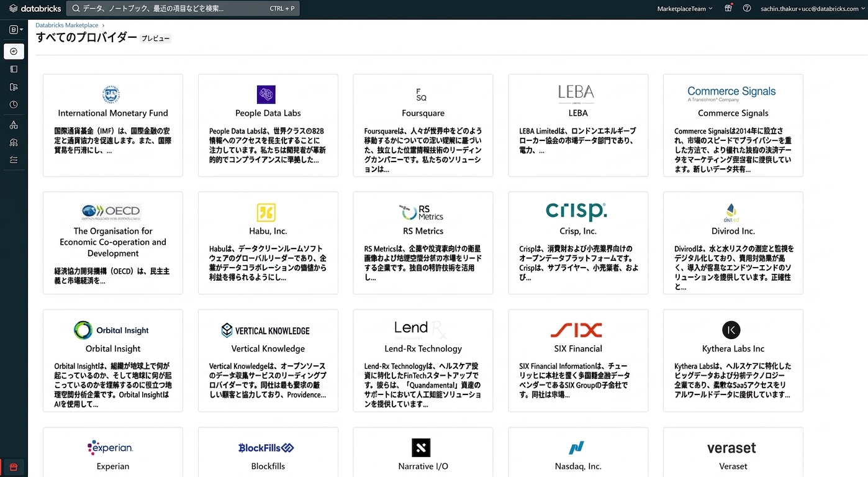Click the Databricks logo in header
Screen dimensions: 868x477
point(35,9)
